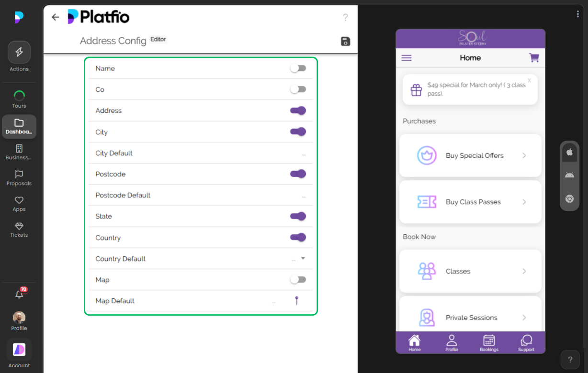Image resolution: width=588 pixels, height=373 pixels.
Task: Open the shopping cart in app preview
Action: coord(533,58)
